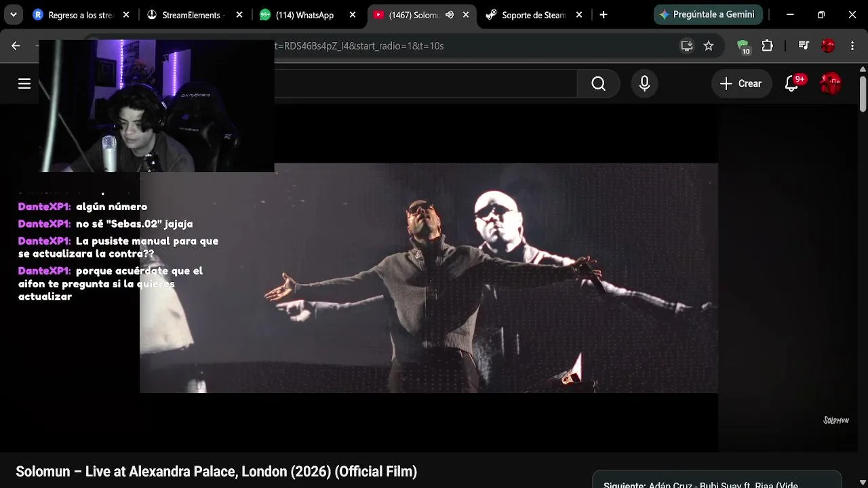Click the 'Crear' button
Viewport: 868px width, 488px height.
coord(741,83)
